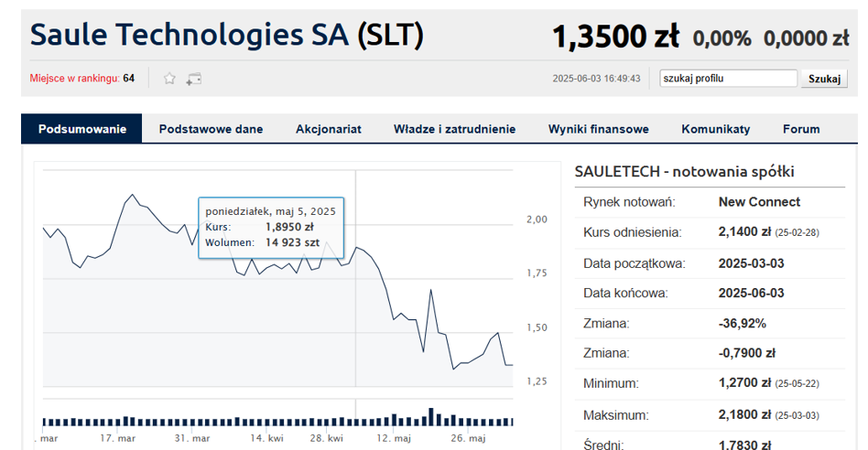Open the Podsumowanie tab
868x450 pixels.
pos(81,129)
